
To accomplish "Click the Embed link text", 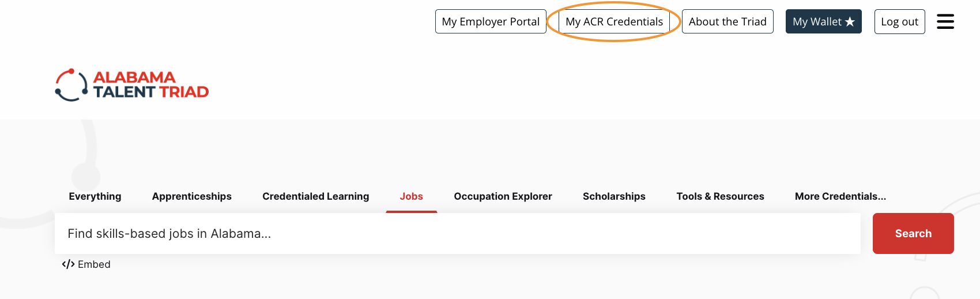I will [94, 264].
